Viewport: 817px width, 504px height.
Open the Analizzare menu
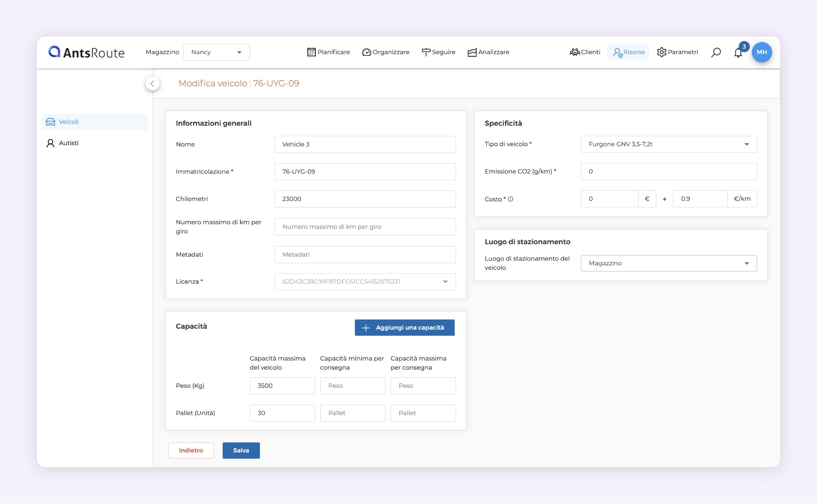[x=488, y=52]
